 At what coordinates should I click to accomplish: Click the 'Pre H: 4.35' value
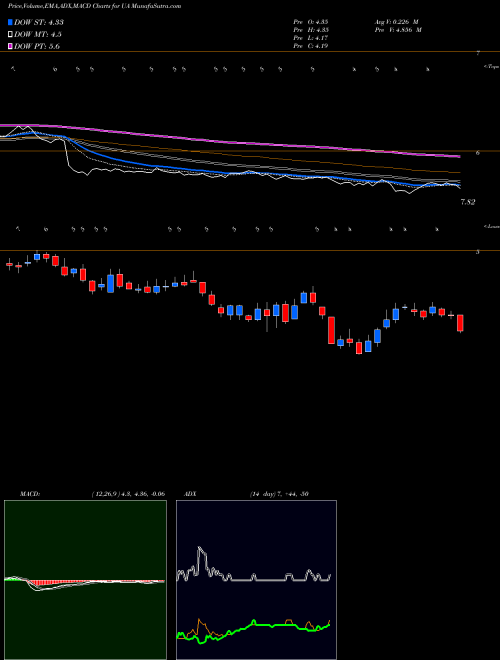pyautogui.click(x=311, y=30)
